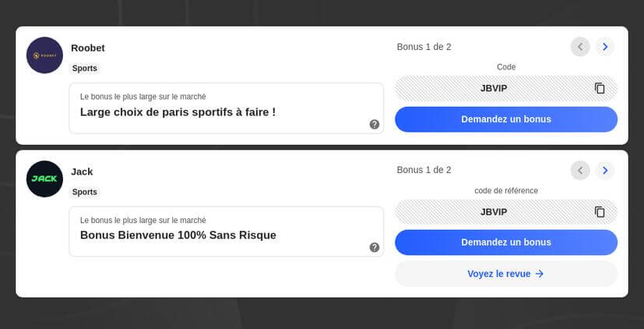Go to next Roobet bonus arrow

tap(604, 47)
